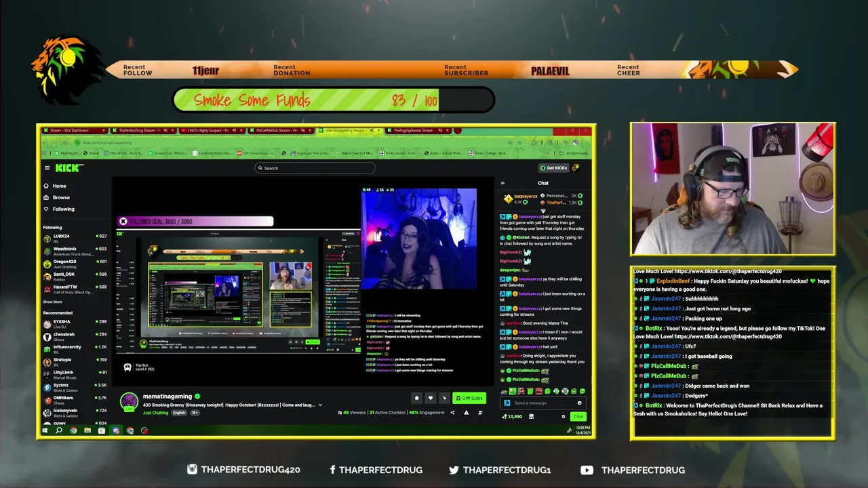
Task: Expand the chat leaderboard arrow
Action: (x=543, y=210)
